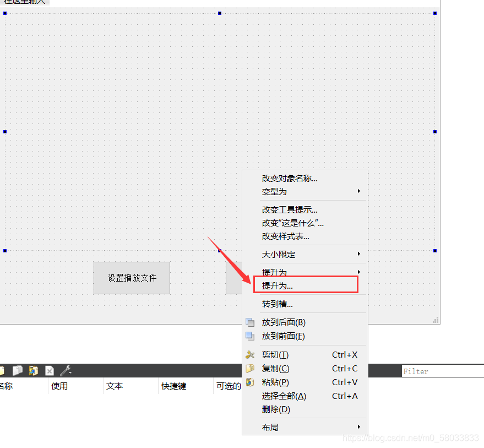
Task: Open the wrench configure dropdown in Action Editor
Action: pyautogui.click(x=66, y=370)
